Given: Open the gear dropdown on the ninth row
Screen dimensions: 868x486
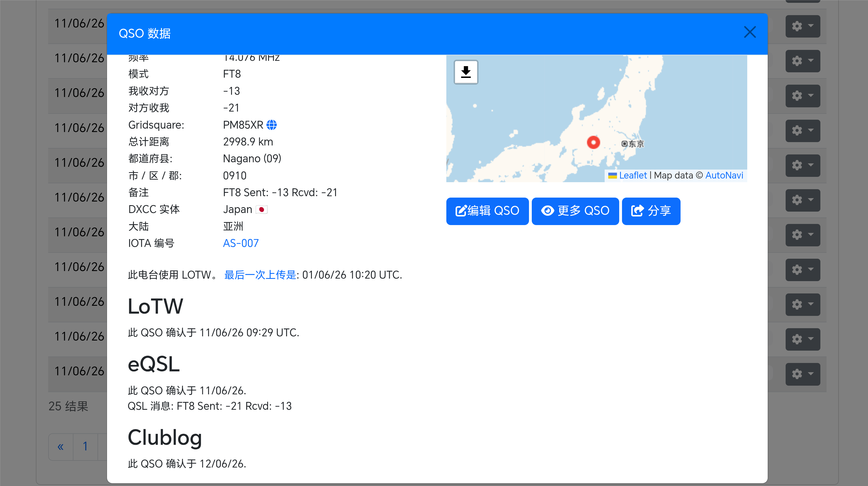Looking at the screenshot, I should click(x=803, y=304).
